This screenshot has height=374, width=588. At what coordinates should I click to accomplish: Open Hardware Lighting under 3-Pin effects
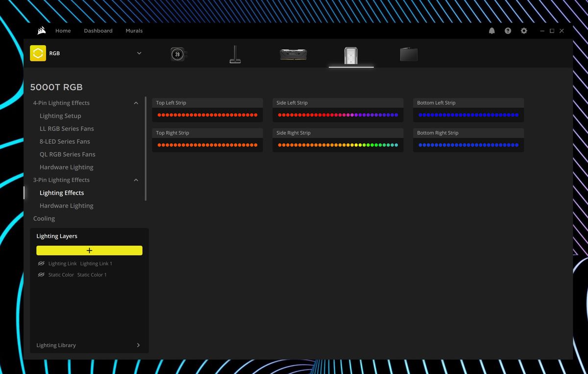[66, 206]
